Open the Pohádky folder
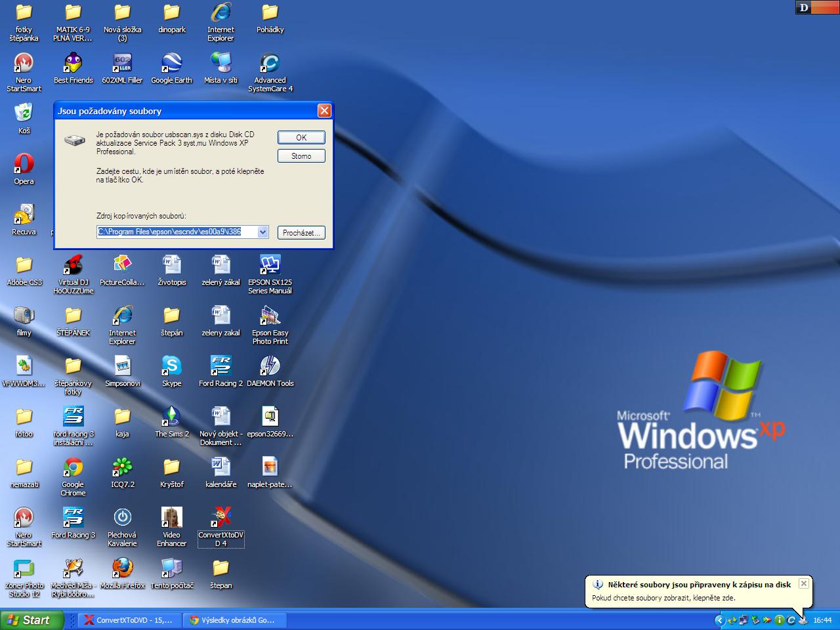 click(270, 18)
